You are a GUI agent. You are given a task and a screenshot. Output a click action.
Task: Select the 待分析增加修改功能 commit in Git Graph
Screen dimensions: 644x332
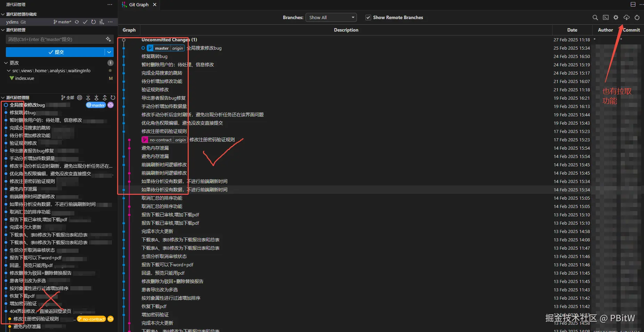pos(162,81)
